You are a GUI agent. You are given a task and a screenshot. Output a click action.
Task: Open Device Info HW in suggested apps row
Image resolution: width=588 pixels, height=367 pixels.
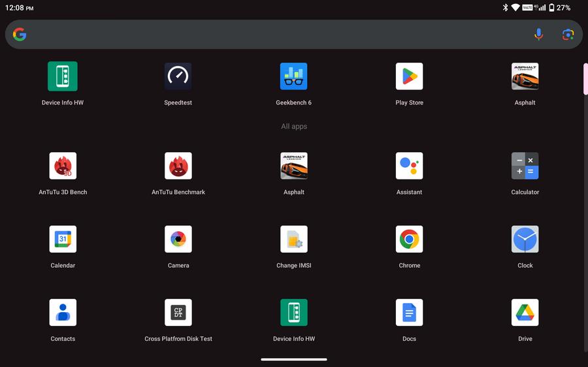coord(63,76)
